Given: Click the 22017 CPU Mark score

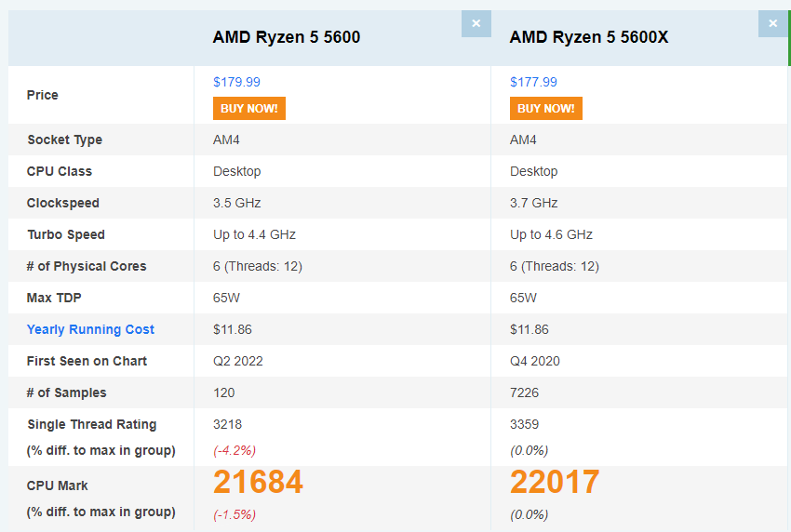Looking at the screenshot, I should click(x=555, y=482).
